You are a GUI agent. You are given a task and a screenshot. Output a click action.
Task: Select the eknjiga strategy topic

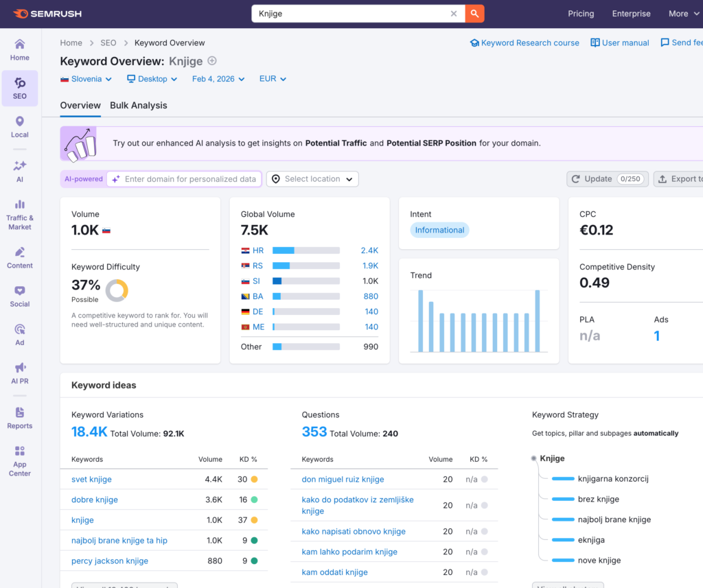[x=591, y=540]
